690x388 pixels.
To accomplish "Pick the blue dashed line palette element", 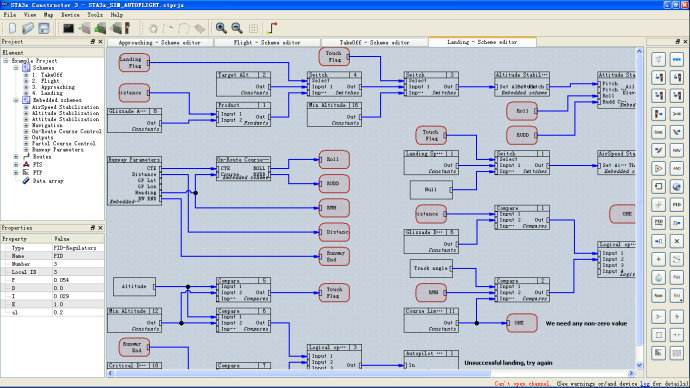I will pyautogui.click(x=676, y=59).
